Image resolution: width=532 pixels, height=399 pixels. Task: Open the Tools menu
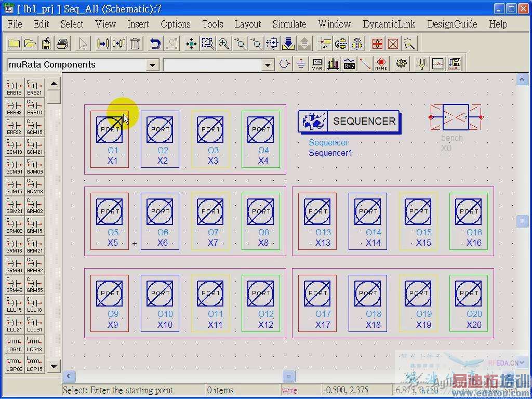pyautogui.click(x=212, y=24)
